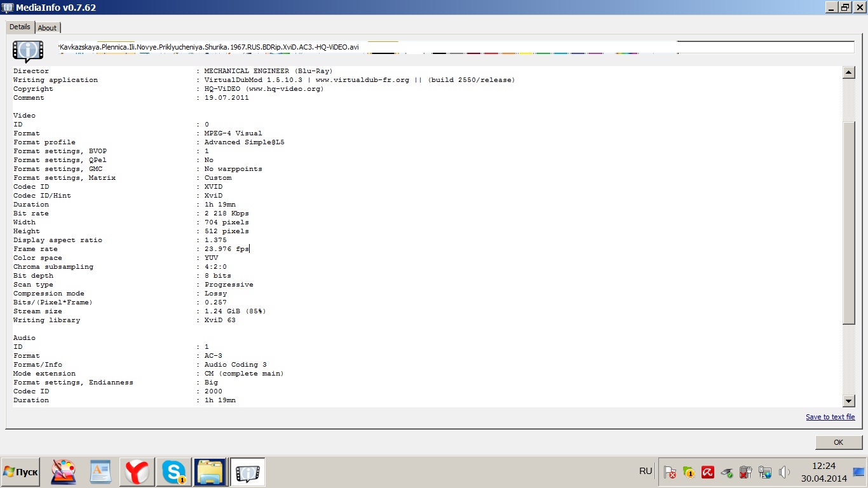This screenshot has width=868, height=488.
Task: Open the Paint app from the taskbar
Action: [64, 472]
